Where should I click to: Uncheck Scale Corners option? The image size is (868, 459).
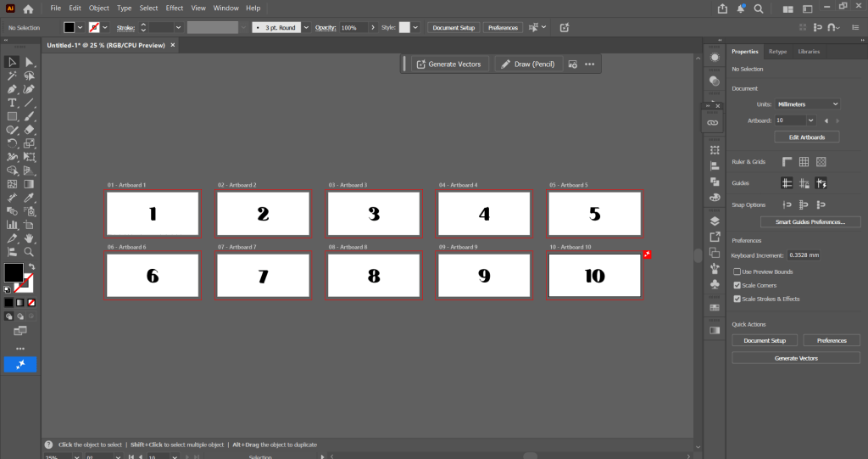click(737, 285)
